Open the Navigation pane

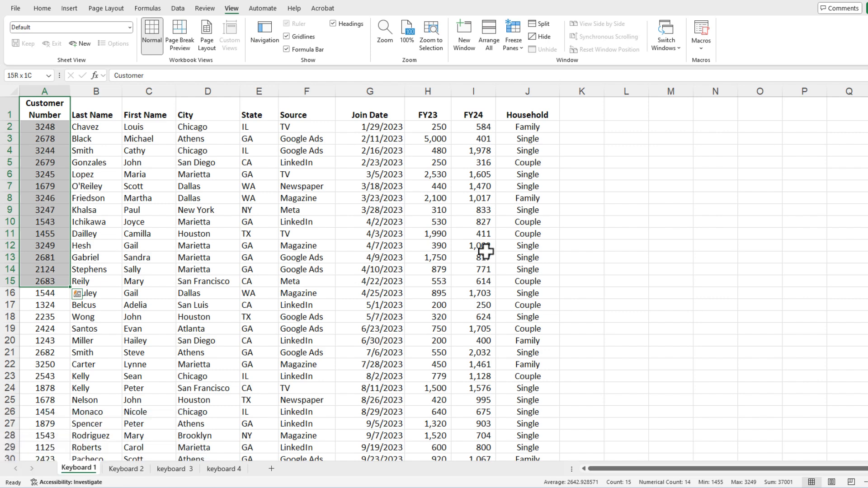264,32
